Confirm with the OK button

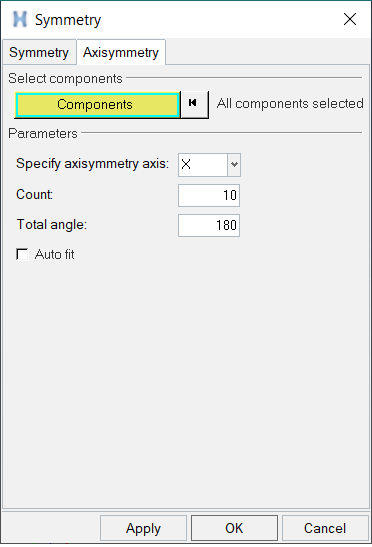click(x=234, y=528)
